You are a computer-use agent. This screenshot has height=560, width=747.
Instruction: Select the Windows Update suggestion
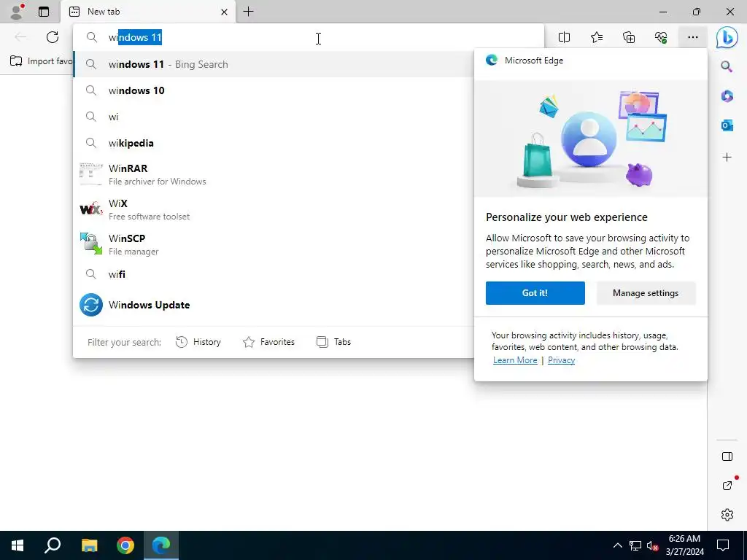coord(274,305)
